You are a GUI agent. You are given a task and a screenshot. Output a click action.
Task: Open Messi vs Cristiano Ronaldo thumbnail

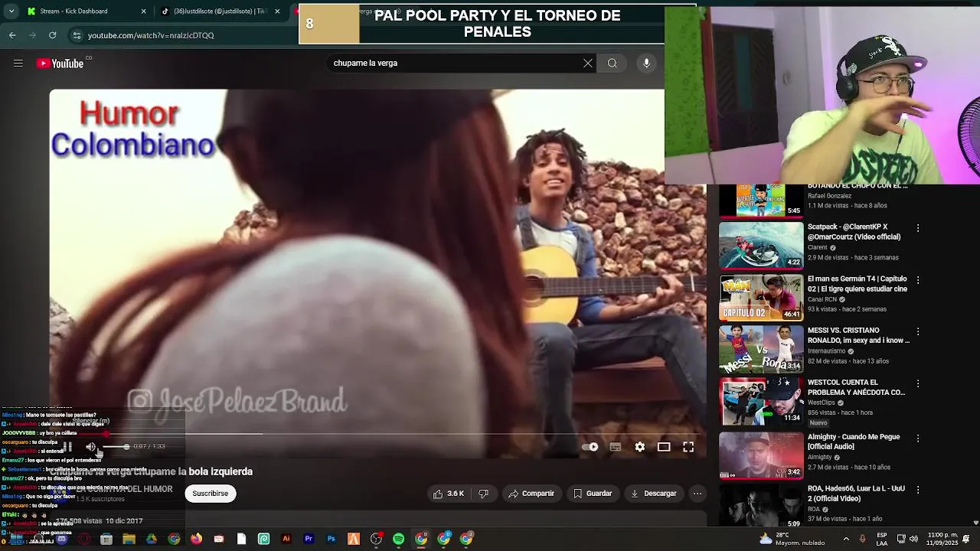pos(761,349)
